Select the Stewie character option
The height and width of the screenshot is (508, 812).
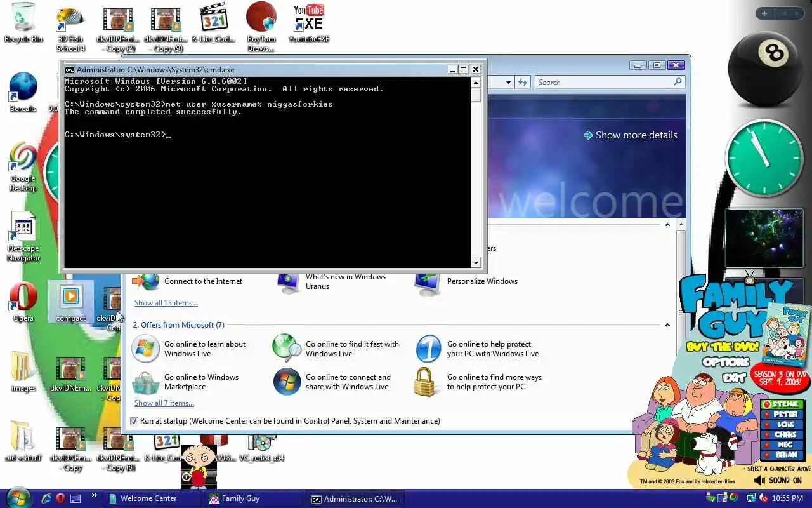782,404
